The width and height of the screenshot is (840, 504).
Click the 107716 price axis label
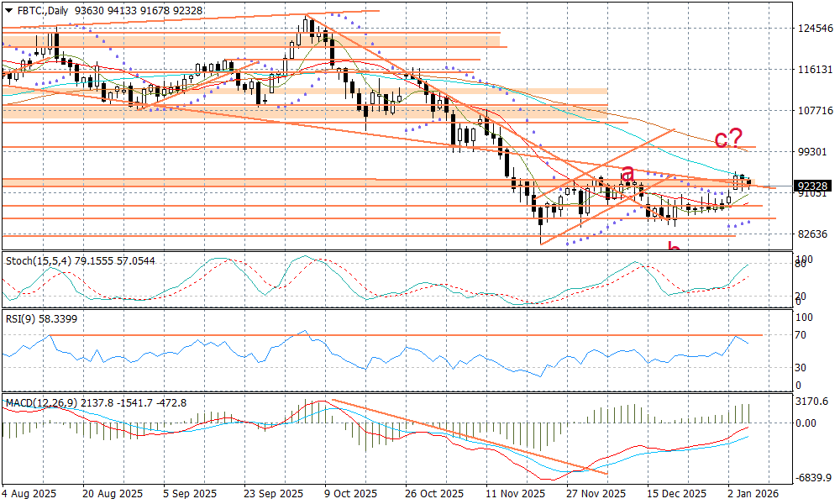(814, 111)
